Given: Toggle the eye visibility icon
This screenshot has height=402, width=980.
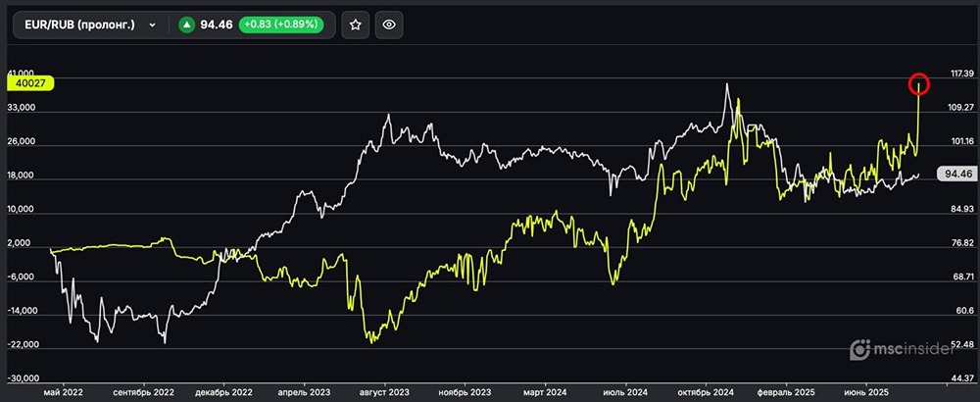Looking at the screenshot, I should pyautogui.click(x=389, y=25).
